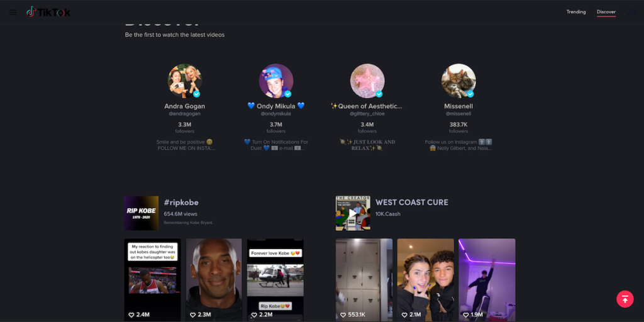644x322 pixels.
Task: Click the Ondy Mikula name link
Action: click(x=276, y=106)
